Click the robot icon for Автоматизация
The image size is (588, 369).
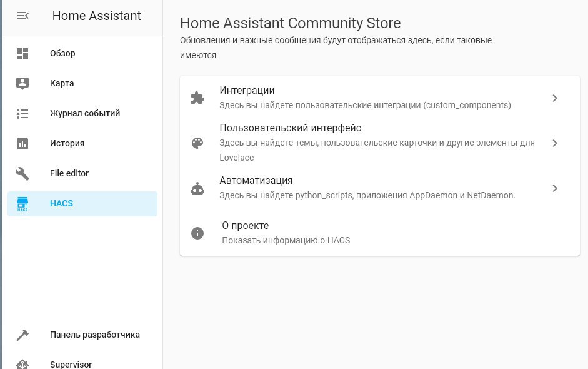197,188
